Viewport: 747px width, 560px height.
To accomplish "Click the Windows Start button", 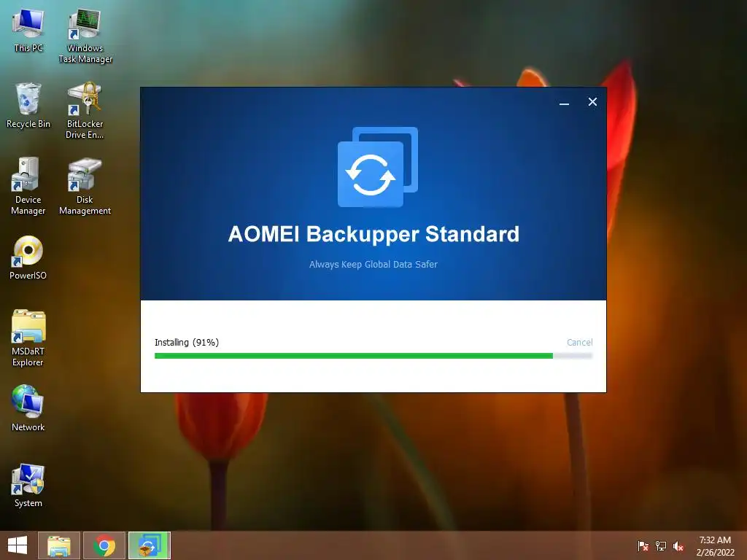I will pyautogui.click(x=18, y=545).
